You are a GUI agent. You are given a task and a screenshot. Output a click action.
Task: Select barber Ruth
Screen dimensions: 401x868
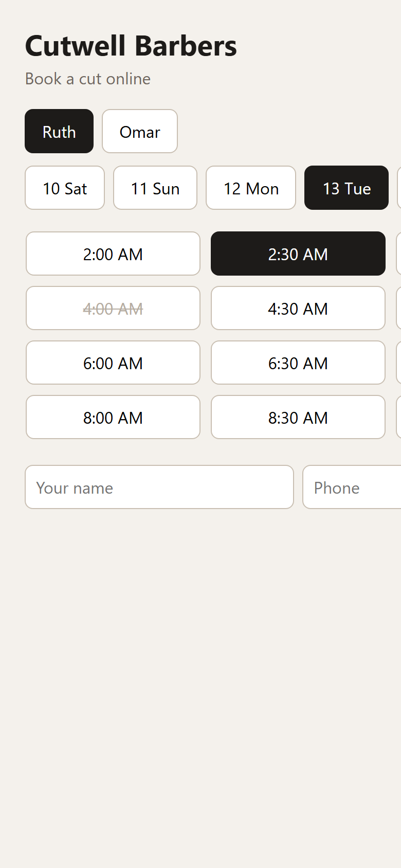coord(59,131)
